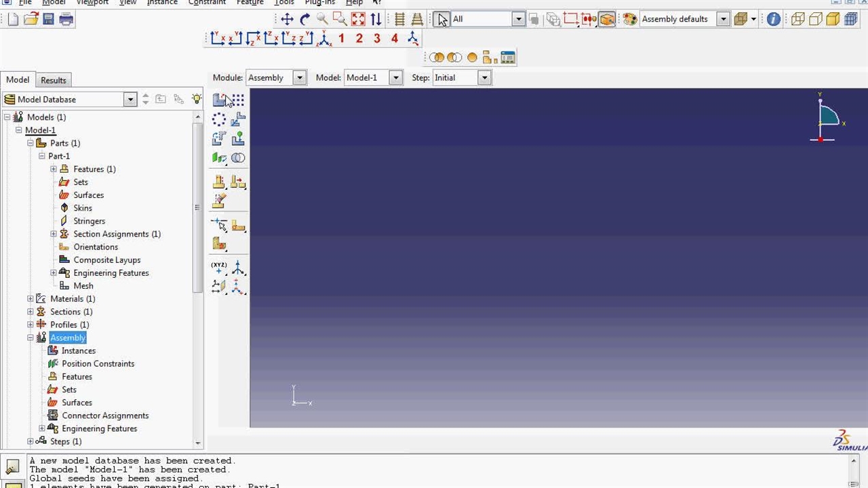Select the Radial Pattern tool
This screenshot has height=488, width=868.
219,120
